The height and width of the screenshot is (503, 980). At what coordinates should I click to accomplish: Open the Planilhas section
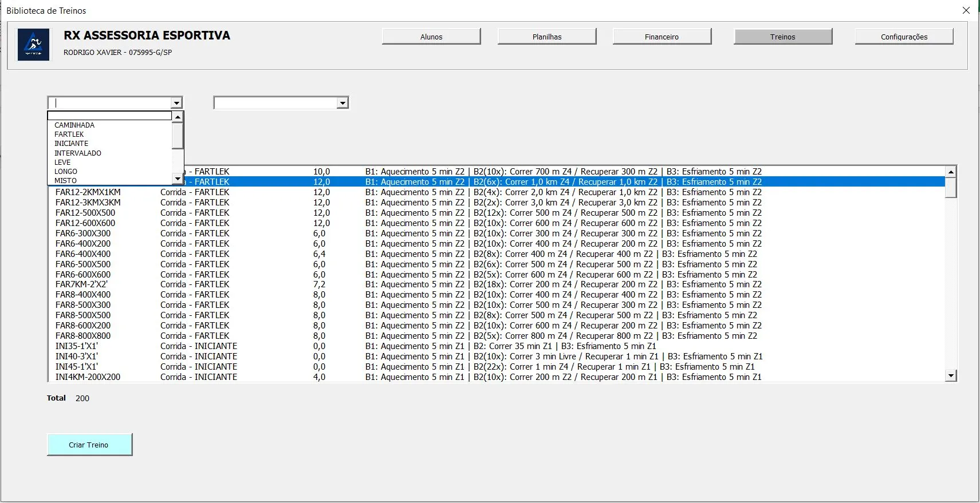click(547, 37)
